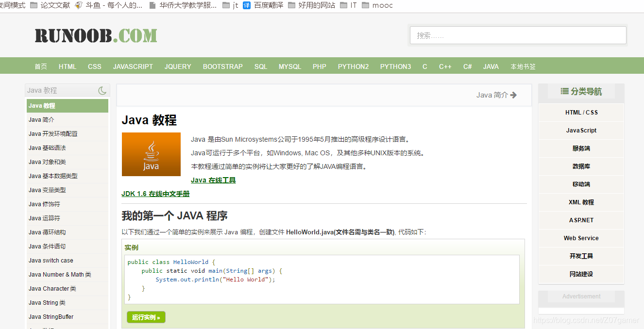Open the mooc bookmark folder
644x329 pixels.
(x=377, y=5)
